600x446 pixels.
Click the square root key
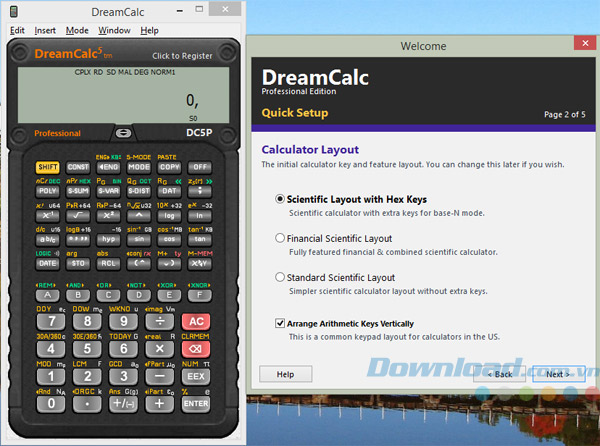78,216
